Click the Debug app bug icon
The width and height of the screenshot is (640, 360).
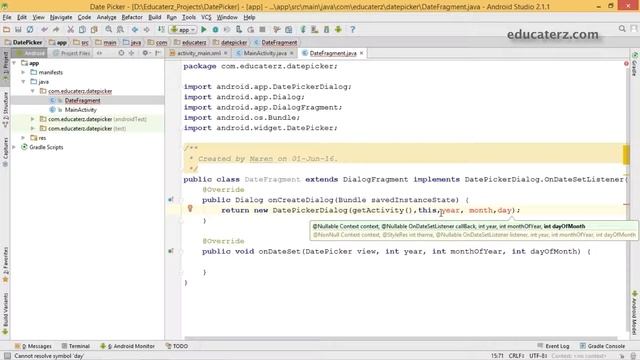point(215,29)
